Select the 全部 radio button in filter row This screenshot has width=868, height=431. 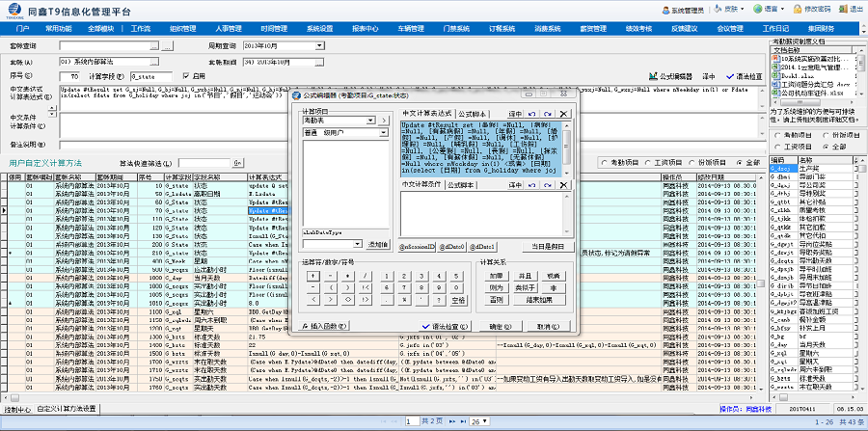[738, 162]
